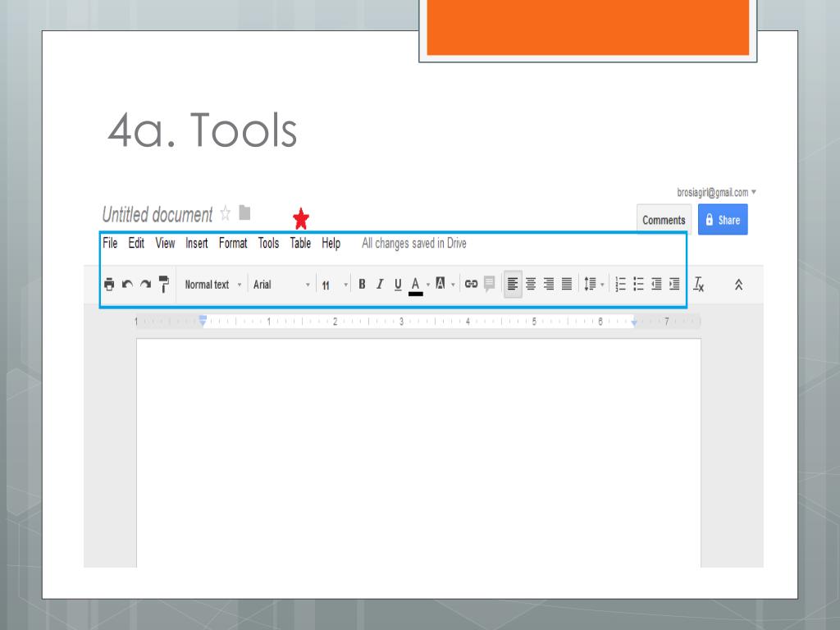The width and height of the screenshot is (840, 630).
Task: Increase the indent
Action: [x=674, y=284]
